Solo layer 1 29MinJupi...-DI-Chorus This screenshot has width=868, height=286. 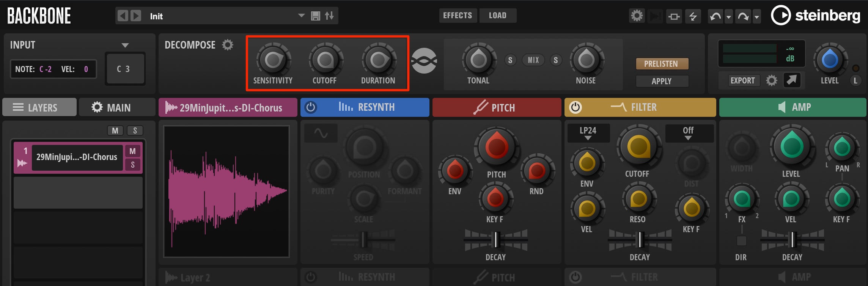pos(132,165)
